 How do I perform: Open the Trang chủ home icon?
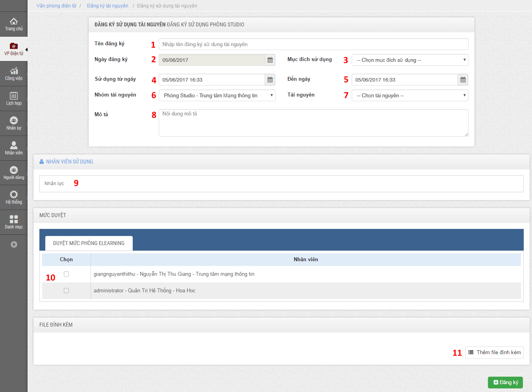pos(14,22)
